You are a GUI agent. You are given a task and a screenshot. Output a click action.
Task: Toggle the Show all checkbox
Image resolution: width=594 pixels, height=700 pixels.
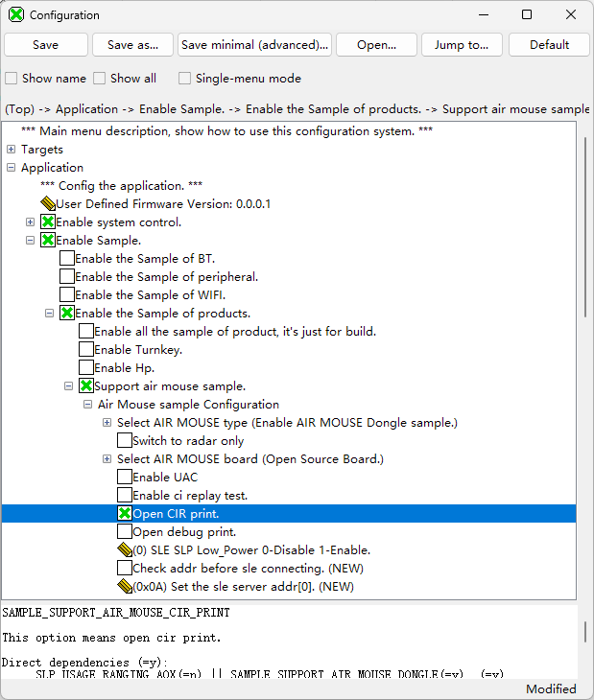(x=100, y=79)
